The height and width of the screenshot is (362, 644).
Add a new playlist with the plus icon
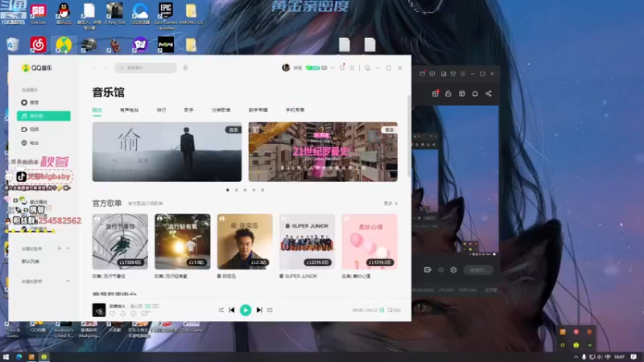(x=59, y=249)
